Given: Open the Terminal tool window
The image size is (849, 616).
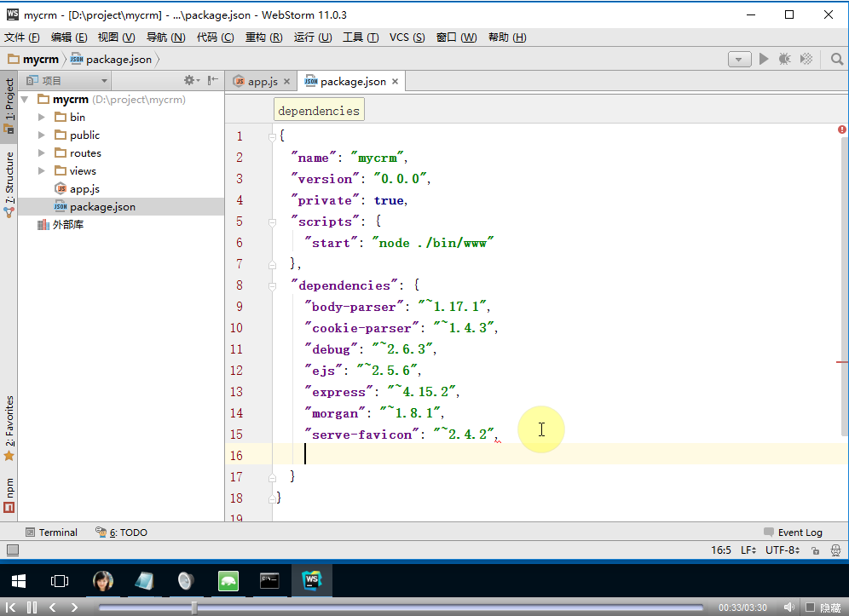Looking at the screenshot, I should point(51,533).
